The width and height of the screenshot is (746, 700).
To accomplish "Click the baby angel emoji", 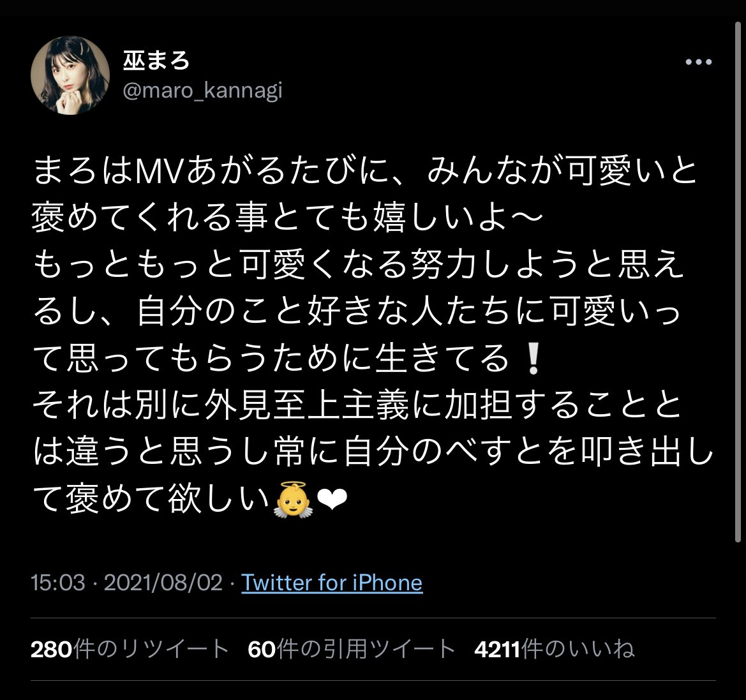I will click(x=293, y=500).
